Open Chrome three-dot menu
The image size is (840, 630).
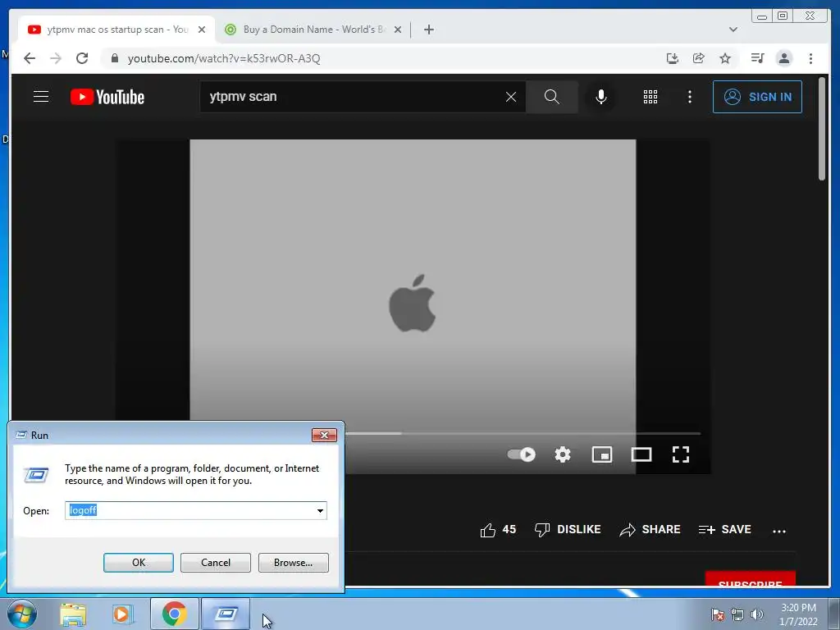coord(810,58)
